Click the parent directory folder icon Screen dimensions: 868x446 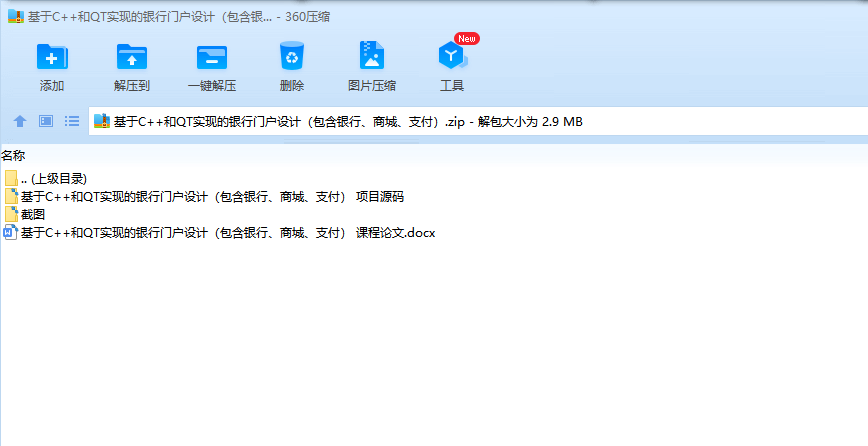tap(11, 179)
